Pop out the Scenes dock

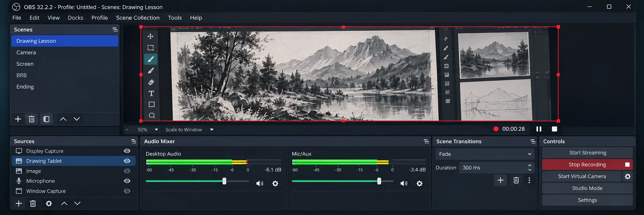(x=115, y=30)
